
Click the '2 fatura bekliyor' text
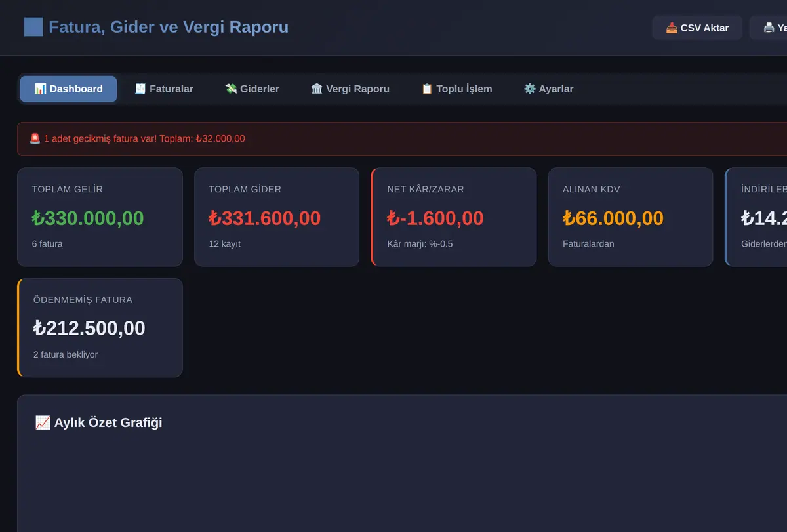(66, 355)
